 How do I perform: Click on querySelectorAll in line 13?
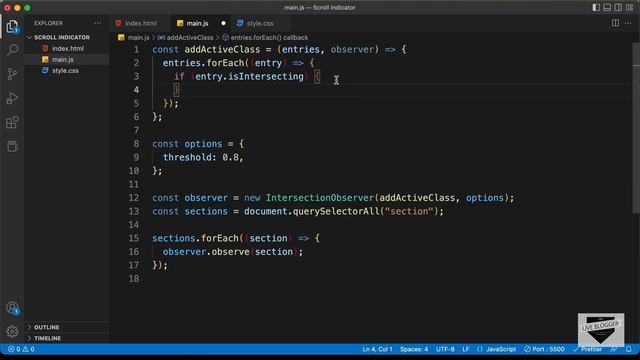click(336, 211)
